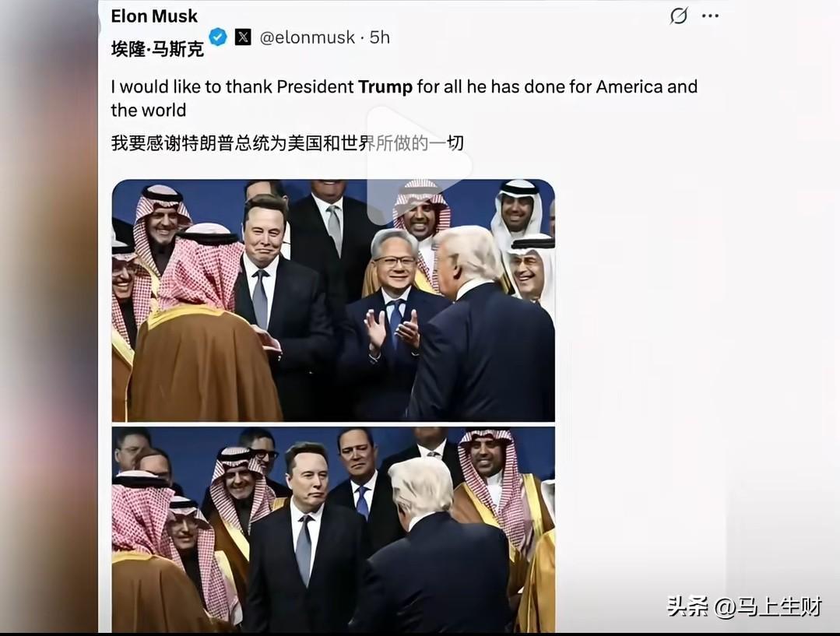
Task: Click 'the world' on the post's second line
Action: coord(149,110)
